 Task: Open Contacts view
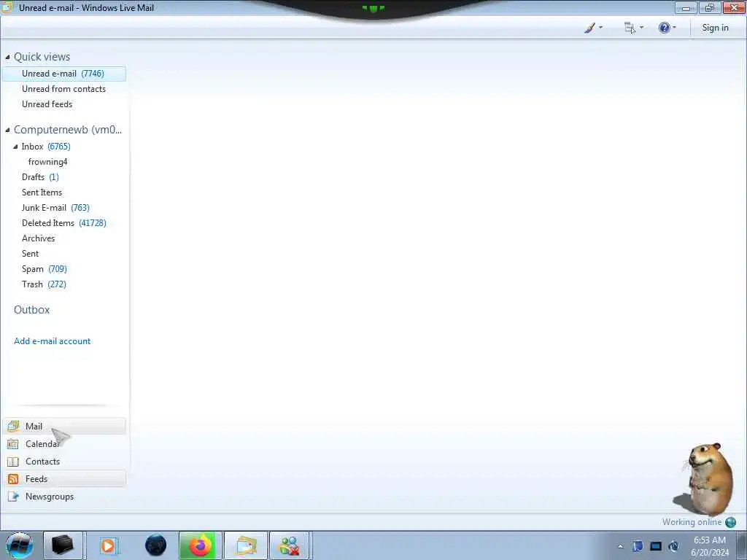[65, 462]
